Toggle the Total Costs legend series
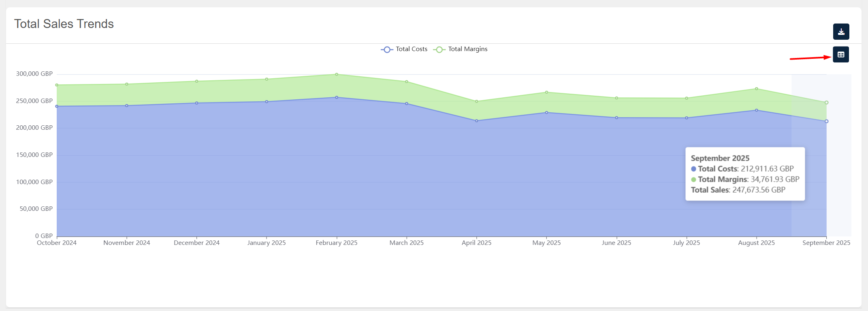The height and width of the screenshot is (311, 868). 404,49
